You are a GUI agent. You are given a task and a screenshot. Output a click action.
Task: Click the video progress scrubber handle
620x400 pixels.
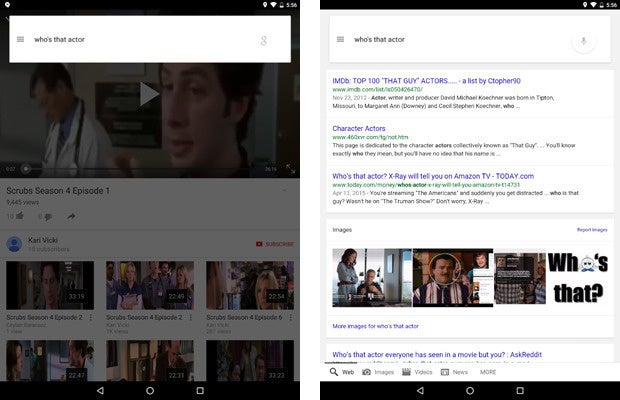[x=26, y=169]
